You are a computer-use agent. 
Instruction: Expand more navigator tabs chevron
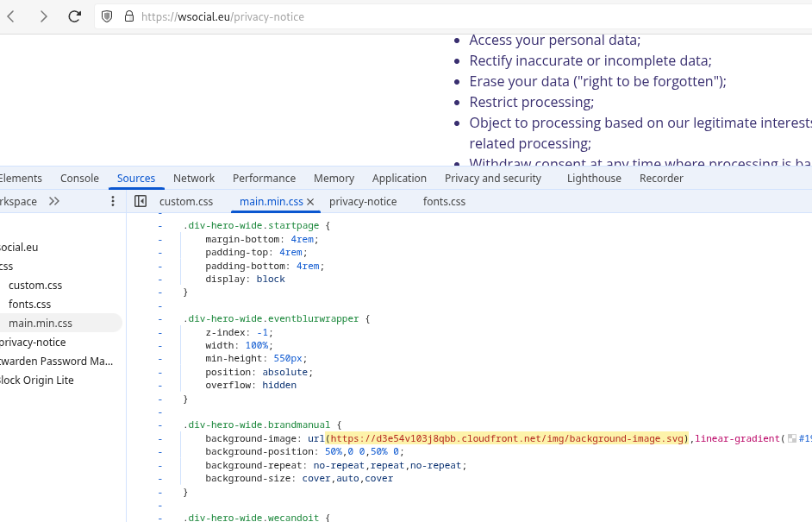pos(54,201)
